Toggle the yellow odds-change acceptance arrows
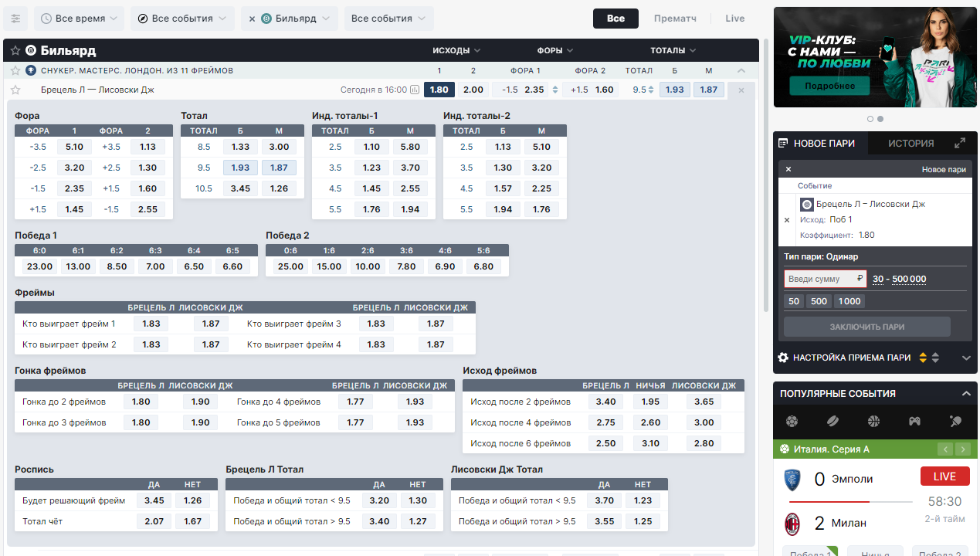 pos(923,358)
